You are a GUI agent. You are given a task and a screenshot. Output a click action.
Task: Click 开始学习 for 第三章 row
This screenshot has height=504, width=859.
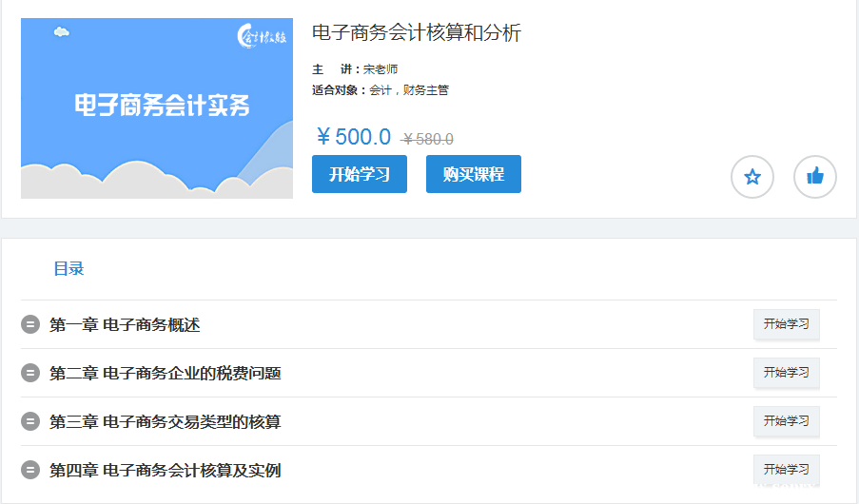click(786, 421)
